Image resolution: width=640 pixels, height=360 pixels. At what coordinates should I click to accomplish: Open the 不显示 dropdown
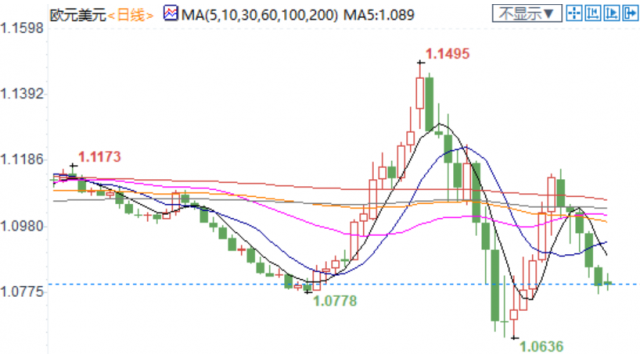click(x=527, y=13)
